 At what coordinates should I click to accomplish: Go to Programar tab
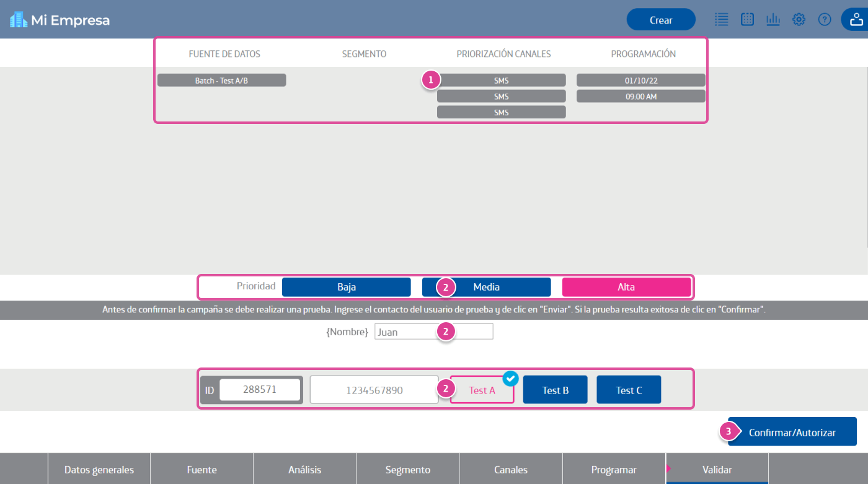614,469
